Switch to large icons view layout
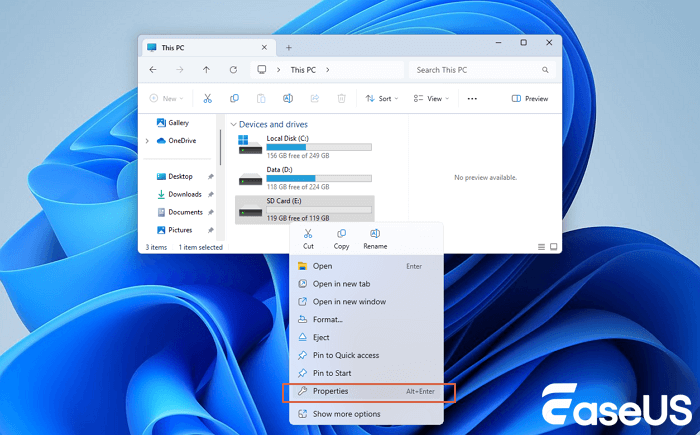The width and height of the screenshot is (700, 435). [x=554, y=247]
